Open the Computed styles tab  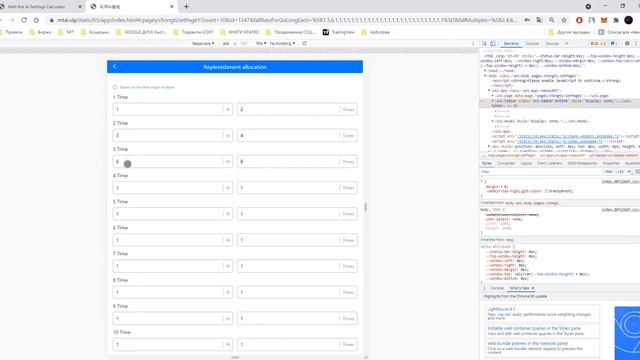506,163
